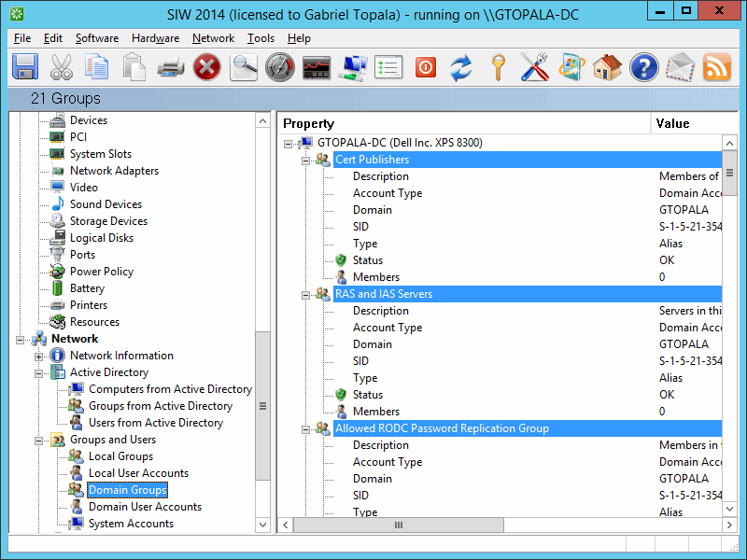The width and height of the screenshot is (747, 560).
Task: Select System Accounts in the tree
Action: click(131, 524)
